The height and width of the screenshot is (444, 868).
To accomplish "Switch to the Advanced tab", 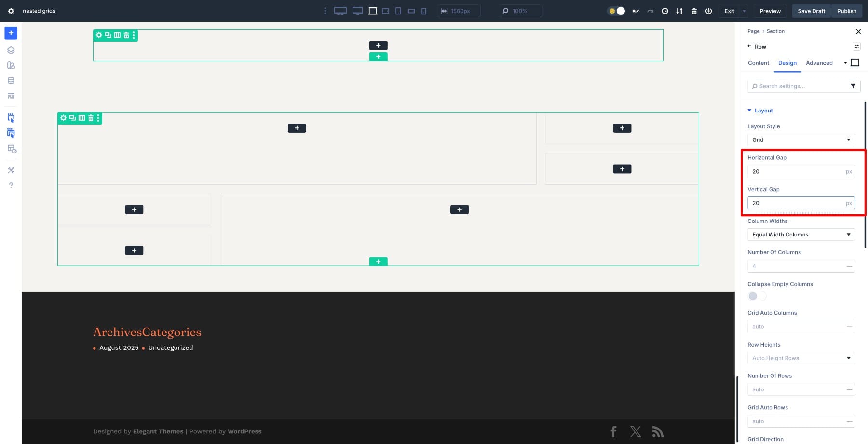I will [819, 63].
